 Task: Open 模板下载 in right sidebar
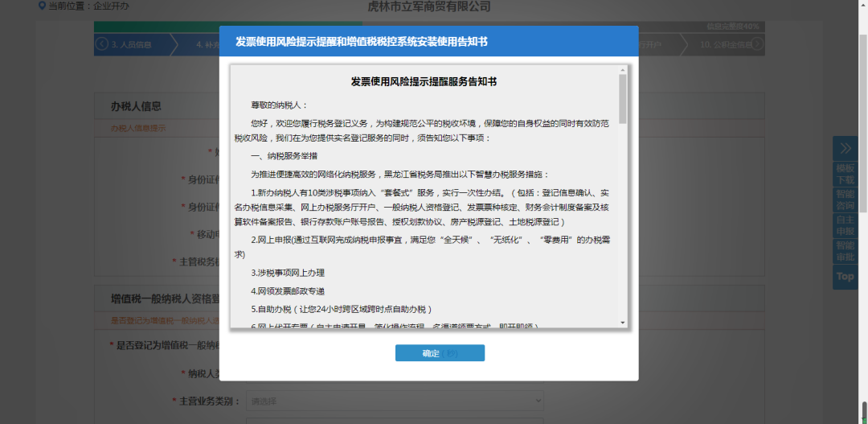tap(845, 174)
